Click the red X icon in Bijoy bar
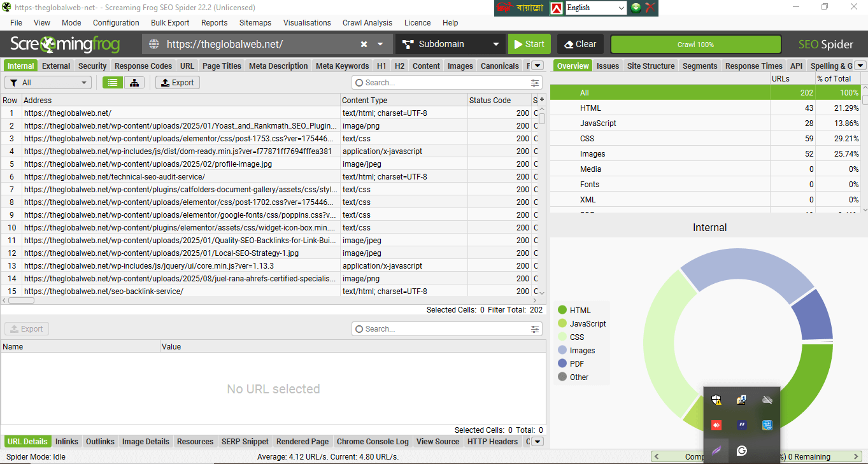The image size is (868, 464). click(650, 8)
